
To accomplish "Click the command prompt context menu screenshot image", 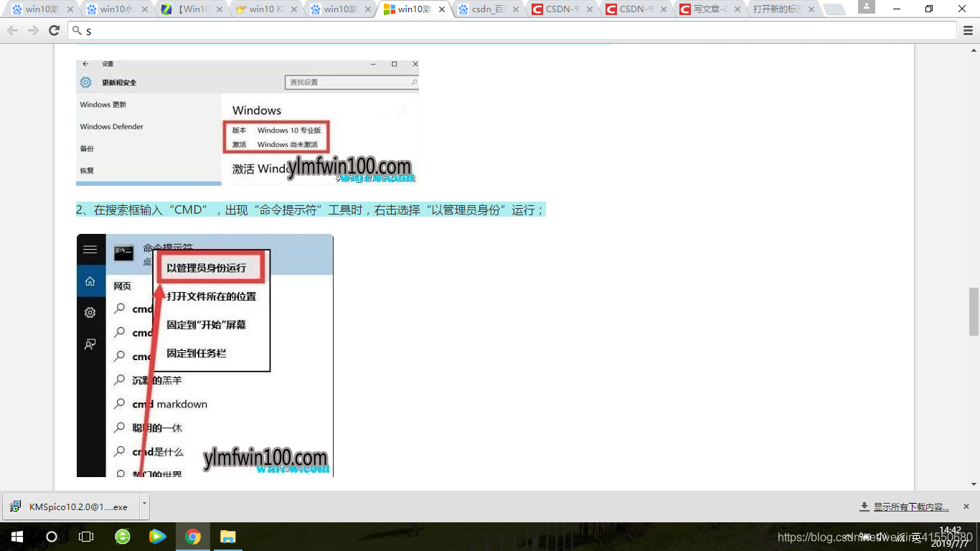I will 205,355.
